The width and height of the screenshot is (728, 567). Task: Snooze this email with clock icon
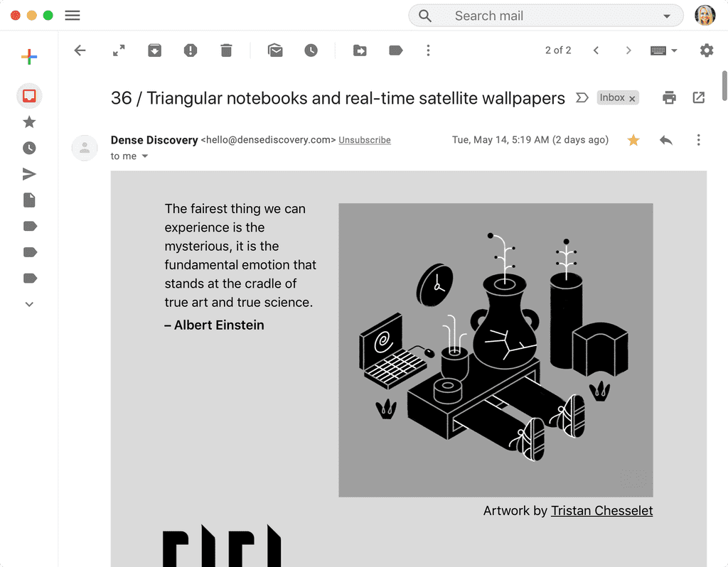coord(311,50)
